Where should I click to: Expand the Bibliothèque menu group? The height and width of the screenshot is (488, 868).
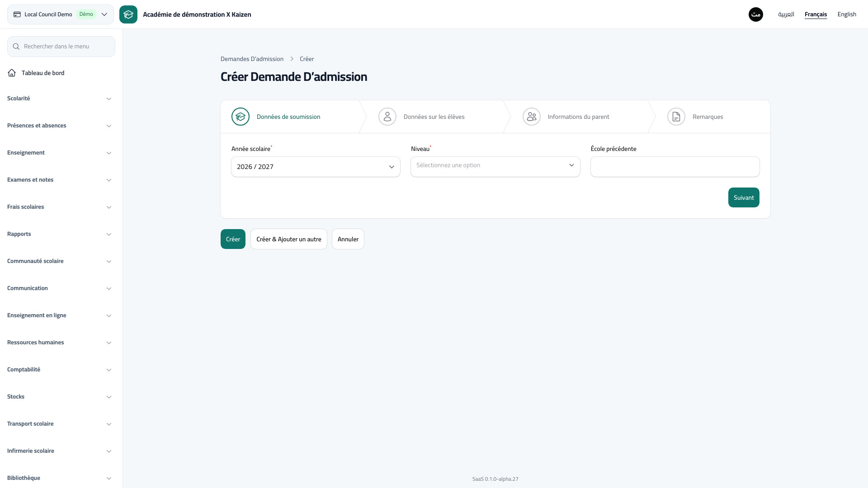click(59, 478)
